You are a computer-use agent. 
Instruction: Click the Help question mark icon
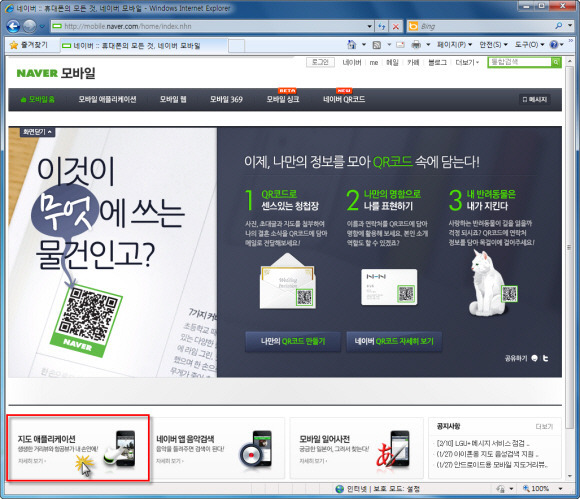[554, 45]
